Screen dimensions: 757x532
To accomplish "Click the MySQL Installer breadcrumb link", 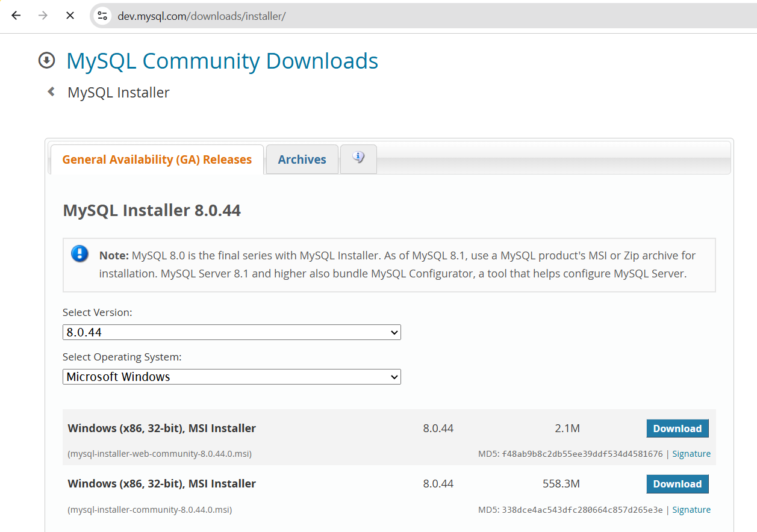I will (118, 91).
